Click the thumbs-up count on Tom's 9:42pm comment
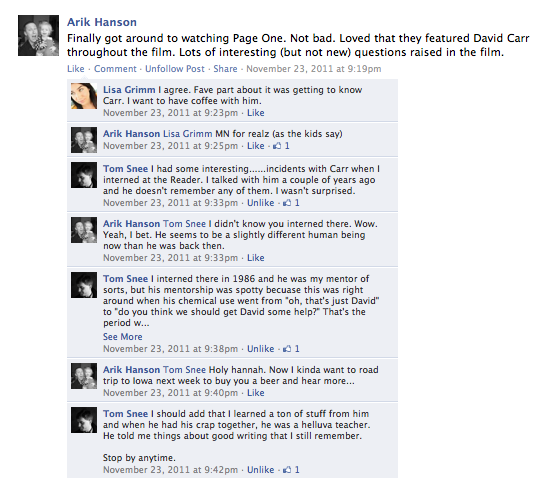The image size is (551, 478). [291, 470]
